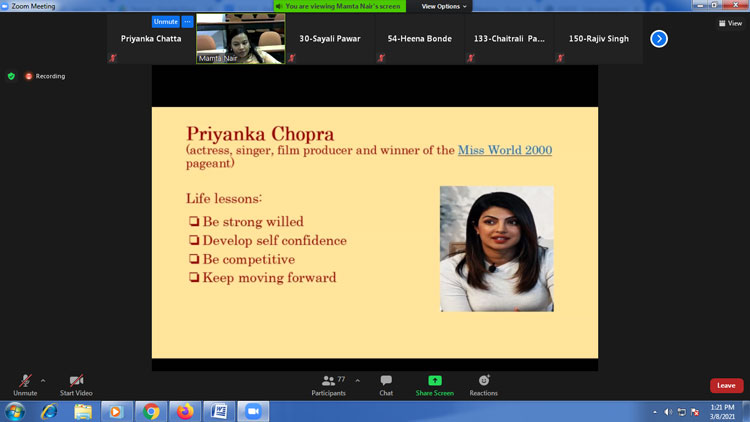This screenshot has width=750, height=422.
Task: Expand the arrow next to Participants
Action: click(x=357, y=381)
